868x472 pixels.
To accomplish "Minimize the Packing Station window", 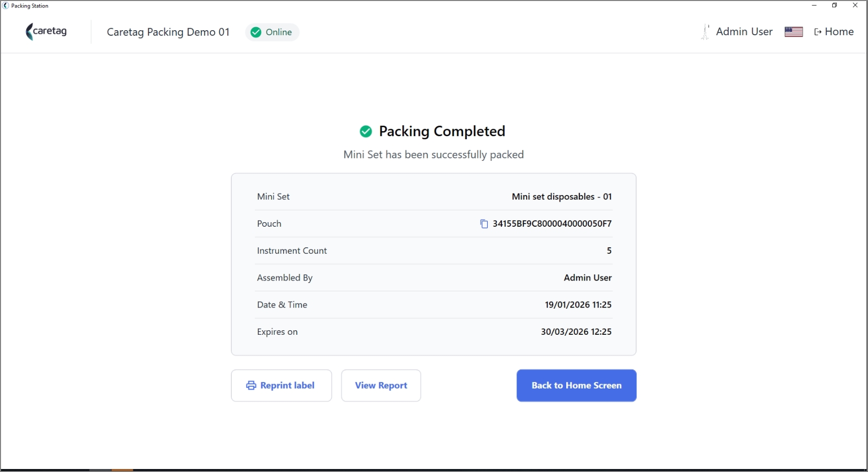I will pyautogui.click(x=814, y=6).
